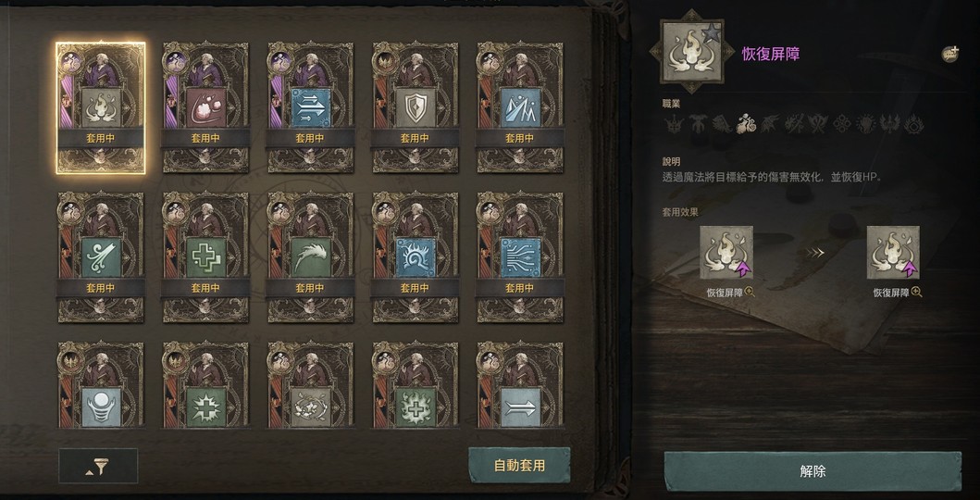Pick the wind gust skill card
The height and width of the screenshot is (500, 980).
pos(101,256)
